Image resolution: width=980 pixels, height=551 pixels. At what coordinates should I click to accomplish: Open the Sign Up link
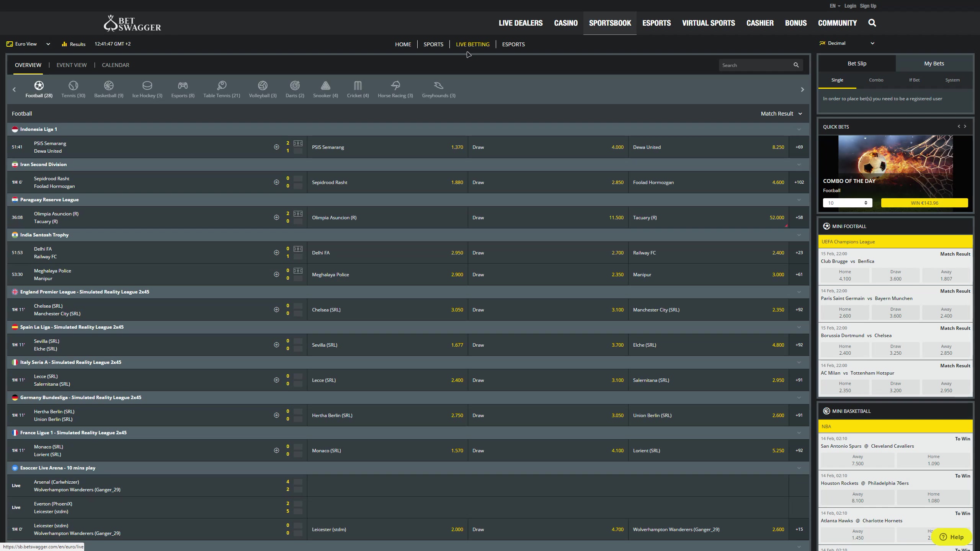pyautogui.click(x=868, y=6)
